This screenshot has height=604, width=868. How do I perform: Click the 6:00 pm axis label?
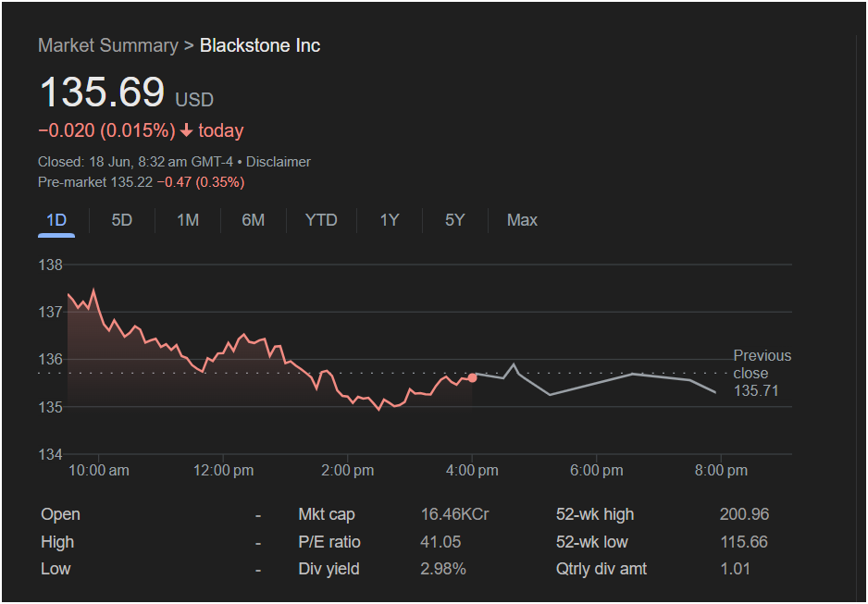597,471
